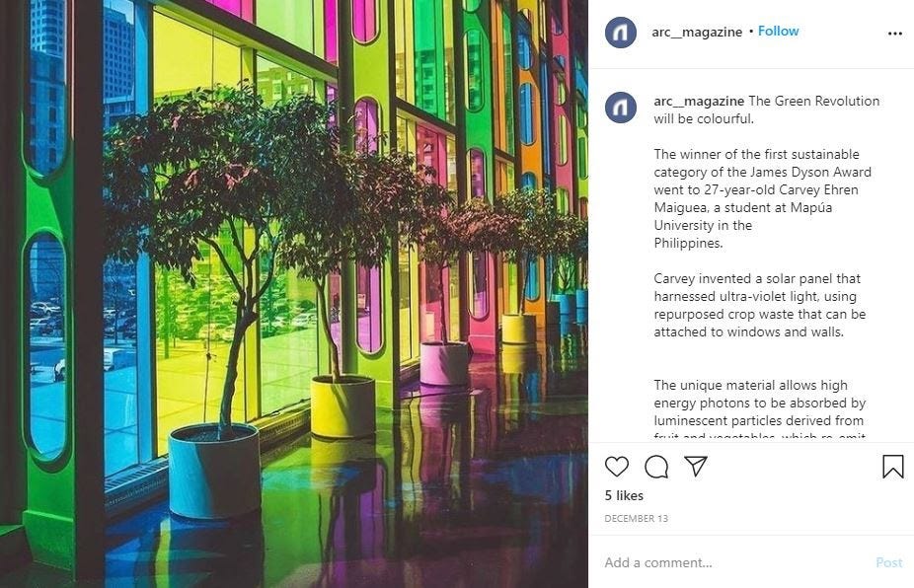Image resolution: width=914 pixels, height=588 pixels.
Task: Follow the arc__magazine account
Action: click(x=778, y=31)
